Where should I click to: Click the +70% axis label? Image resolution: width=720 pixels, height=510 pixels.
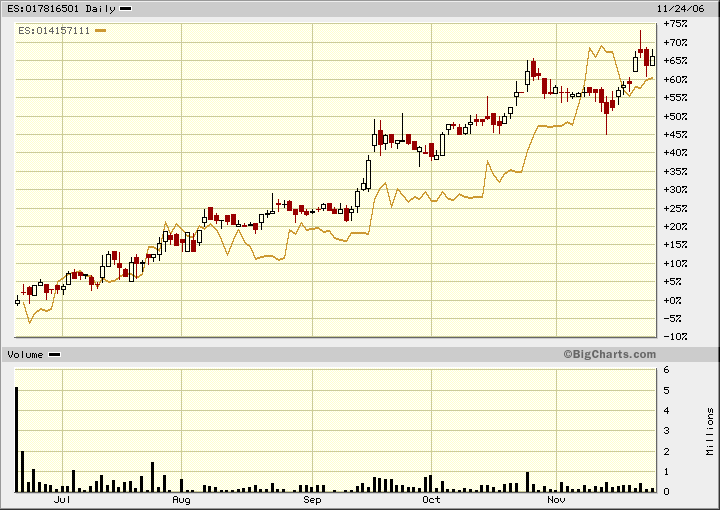675,42
